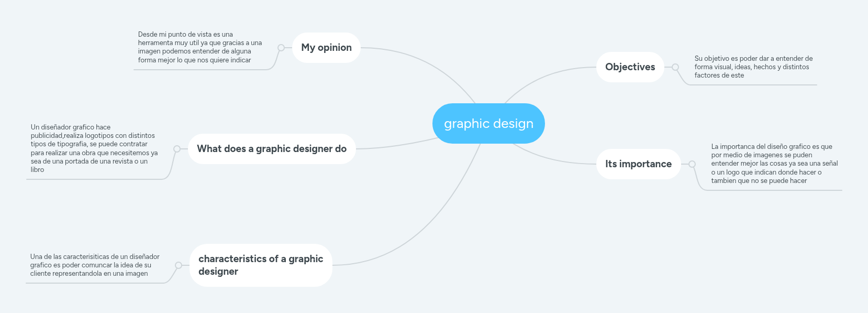Click the note starting 'Su objetivo es poder'
This screenshot has width=868, height=313.
(753, 67)
